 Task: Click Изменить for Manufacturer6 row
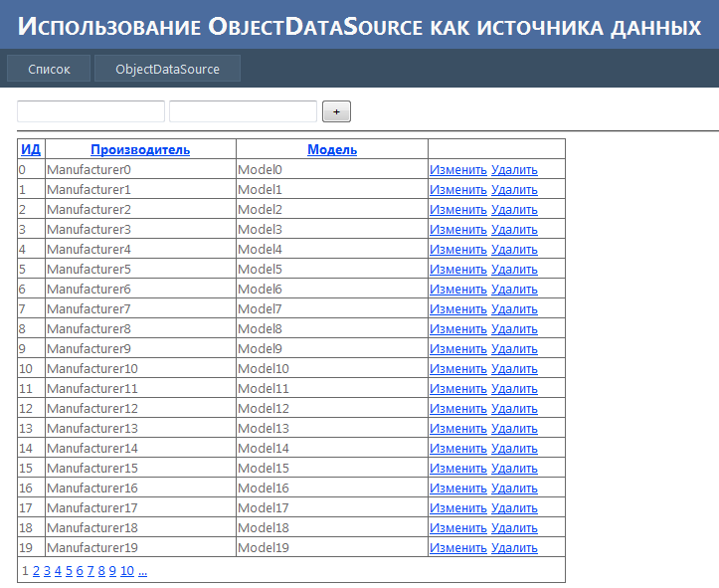coord(458,289)
